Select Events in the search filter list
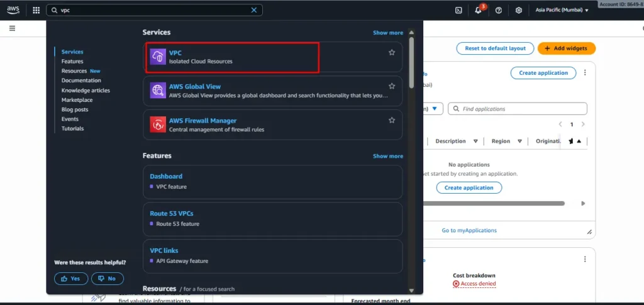 [70, 119]
